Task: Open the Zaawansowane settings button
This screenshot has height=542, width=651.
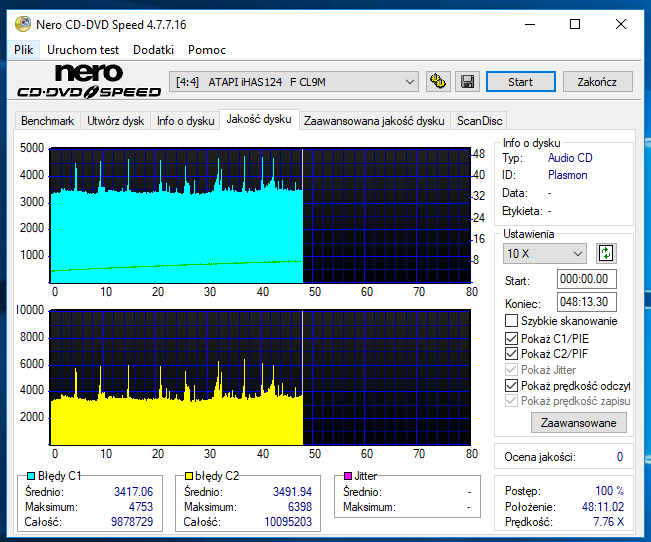Action: 579,423
